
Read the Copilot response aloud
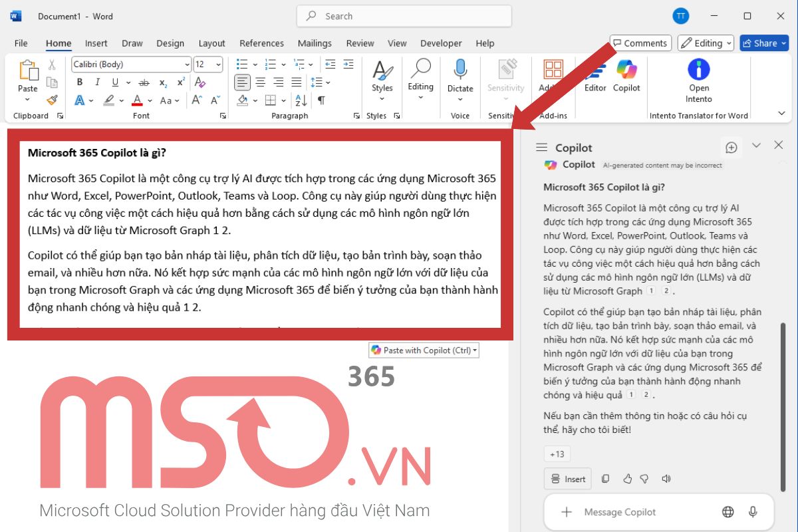(x=666, y=479)
